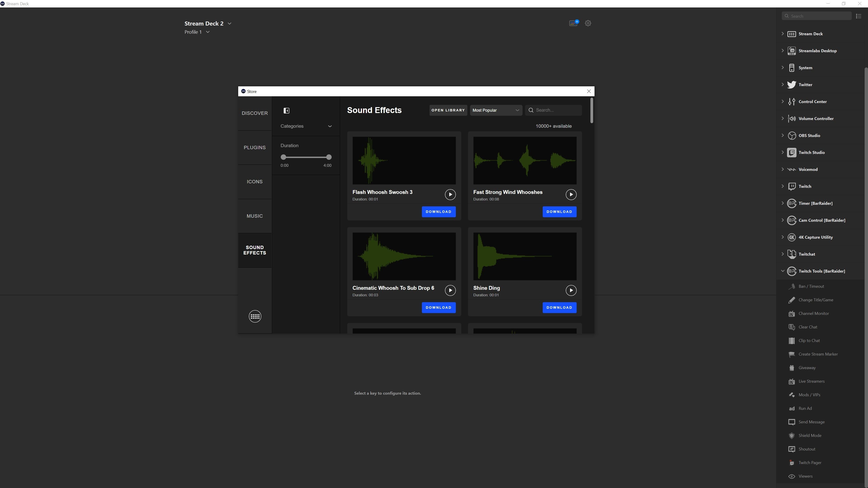Expand the Categories filter
Viewport: 868px width, 488px height.
pos(306,126)
